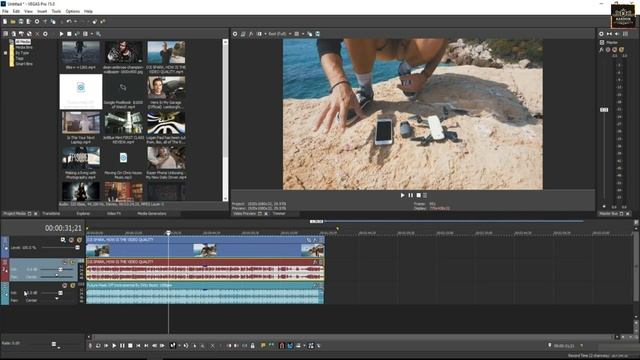The width and height of the screenshot is (640, 360).
Task: Stop media preview in Project Media toolbar
Action: tap(69, 34)
